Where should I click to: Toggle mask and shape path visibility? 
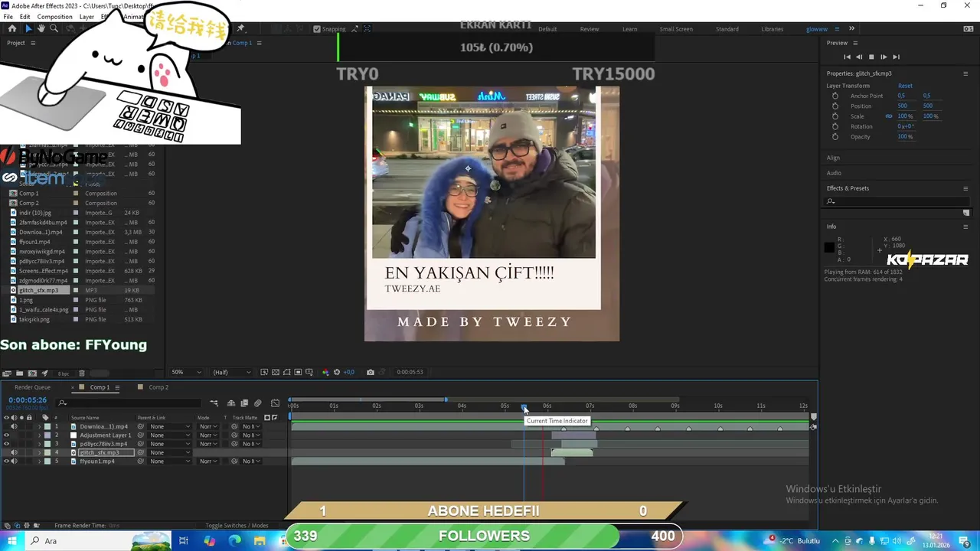pyautogui.click(x=286, y=372)
